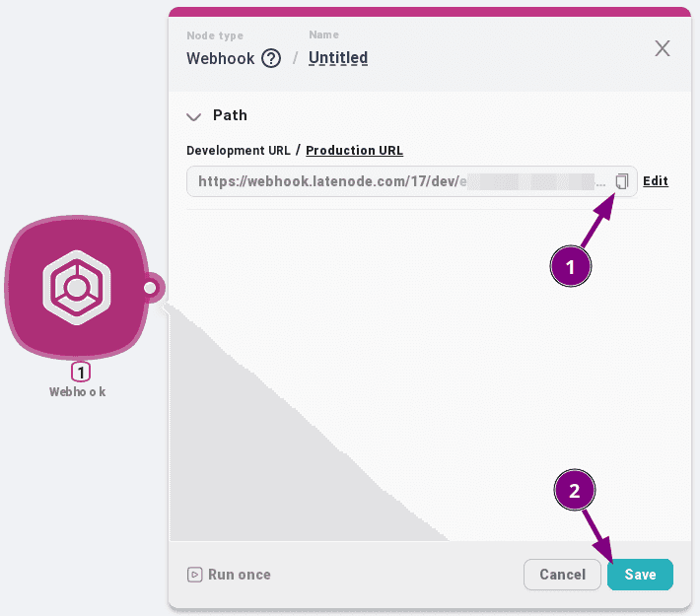This screenshot has height=616, width=700.
Task: Copy the webhook URL with copy icon
Action: click(622, 181)
